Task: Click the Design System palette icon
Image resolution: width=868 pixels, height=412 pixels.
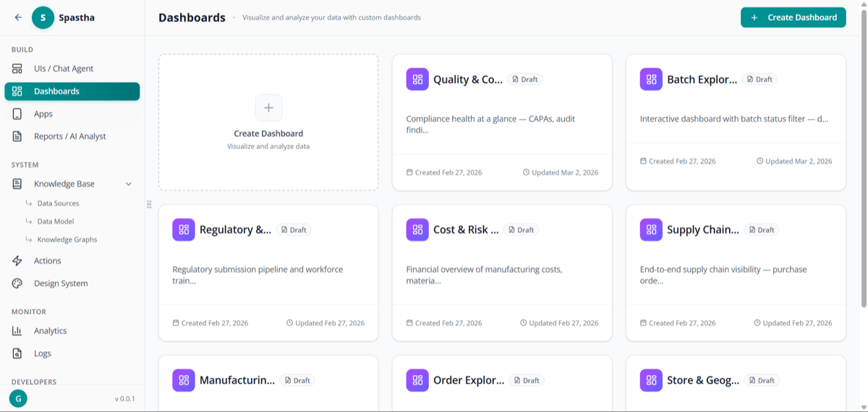Action: tap(17, 283)
